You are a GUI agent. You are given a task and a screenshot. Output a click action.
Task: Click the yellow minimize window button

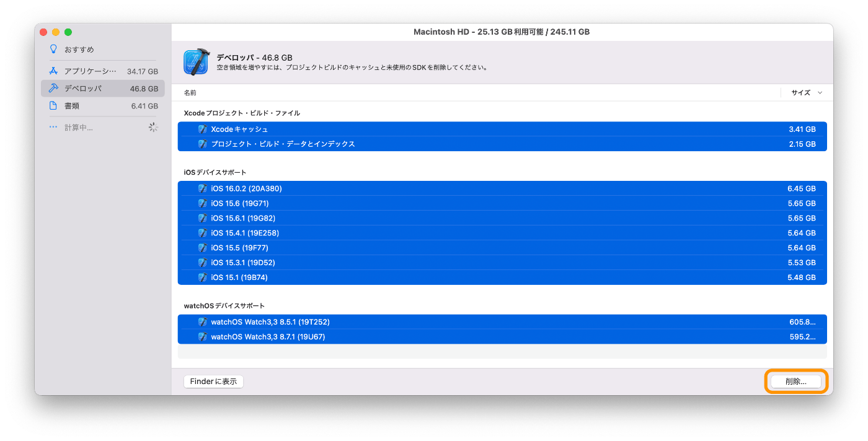(x=56, y=32)
